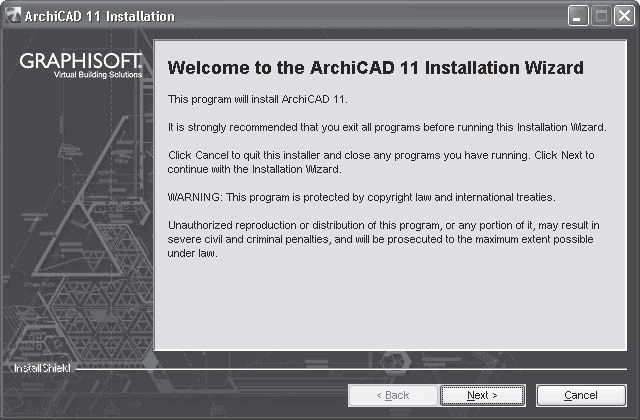Screen dimensions: 640x420
Task: Click the disabled maximize button in title bar
Action: tap(601, 16)
